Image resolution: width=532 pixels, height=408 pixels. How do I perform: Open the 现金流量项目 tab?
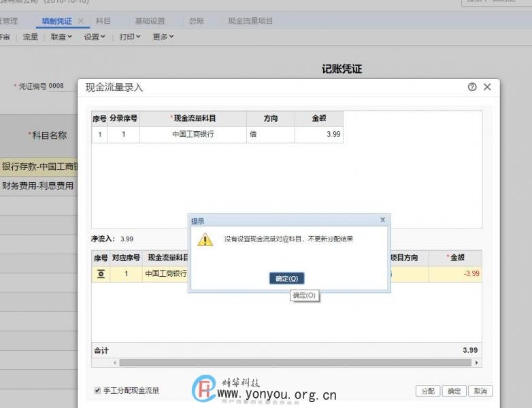(250, 21)
